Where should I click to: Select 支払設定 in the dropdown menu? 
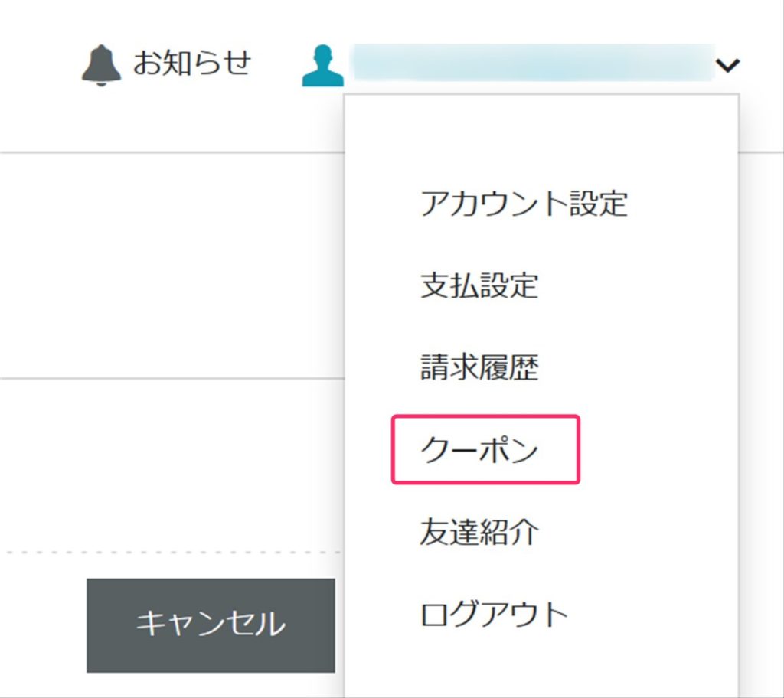tap(479, 286)
